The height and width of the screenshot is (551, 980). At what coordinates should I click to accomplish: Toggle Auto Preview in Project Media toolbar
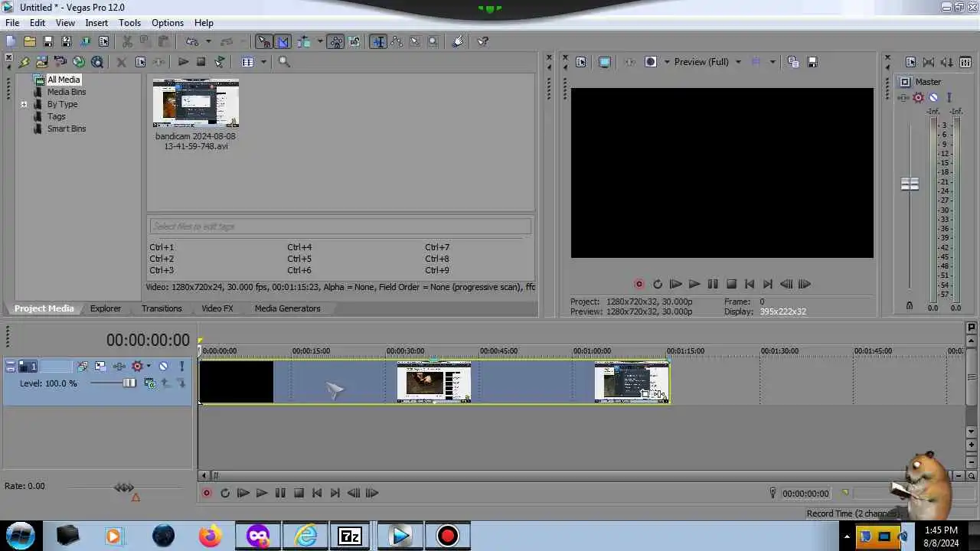(x=220, y=62)
